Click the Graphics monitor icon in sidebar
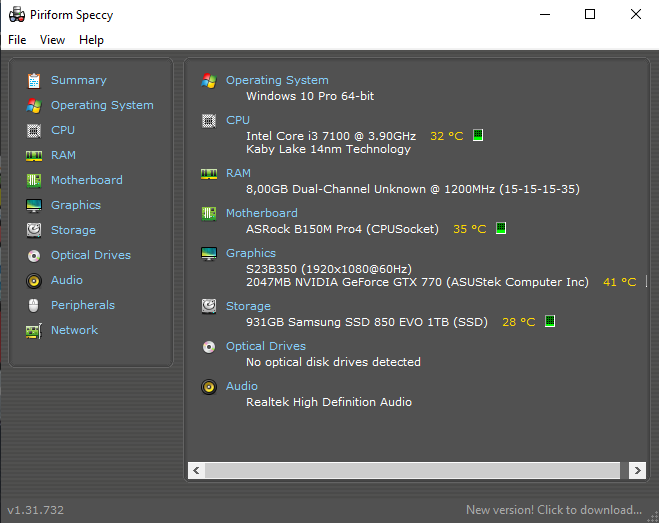The width and height of the screenshot is (659, 523). pyautogui.click(x=34, y=205)
